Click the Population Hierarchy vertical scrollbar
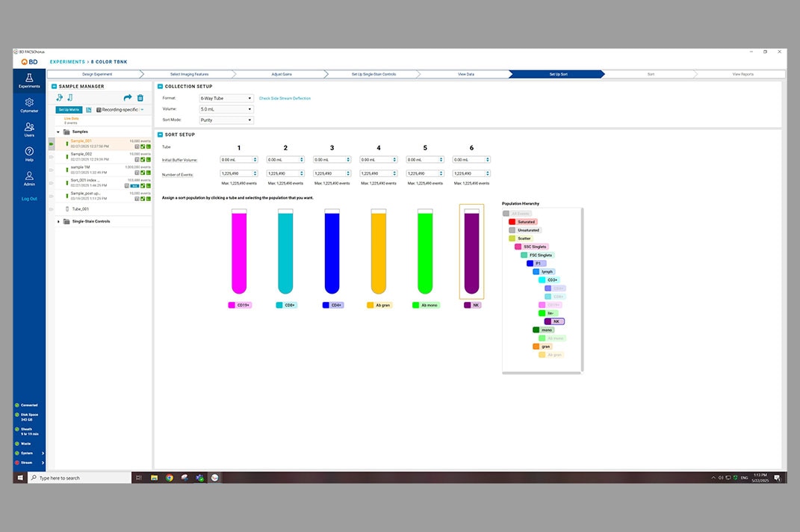 (582, 289)
